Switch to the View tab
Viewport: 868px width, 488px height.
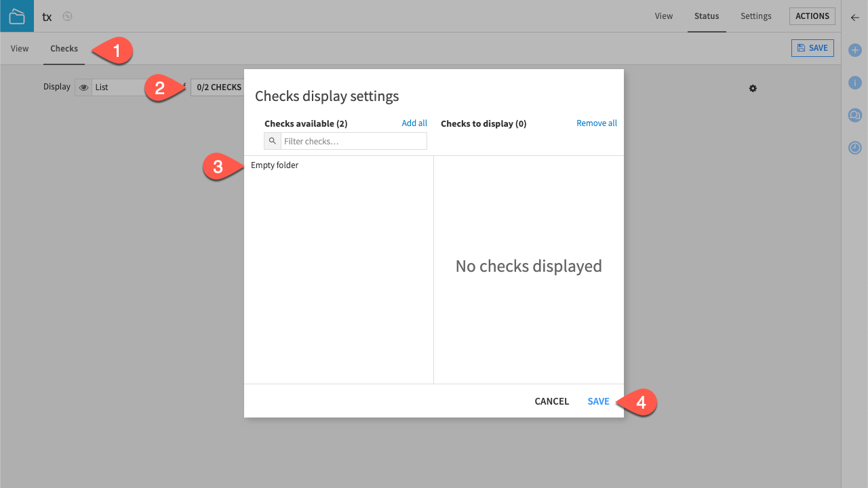[x=20, y=48]
